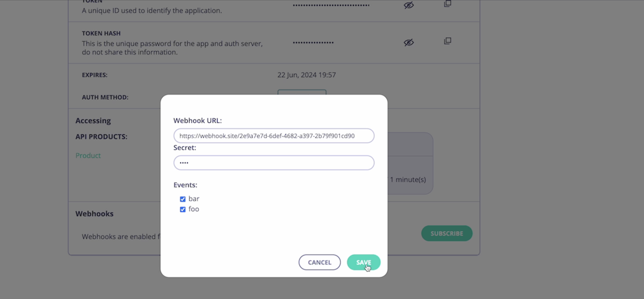Open the Product API product
Screen dimensions: 644x299
click(88, 155)
